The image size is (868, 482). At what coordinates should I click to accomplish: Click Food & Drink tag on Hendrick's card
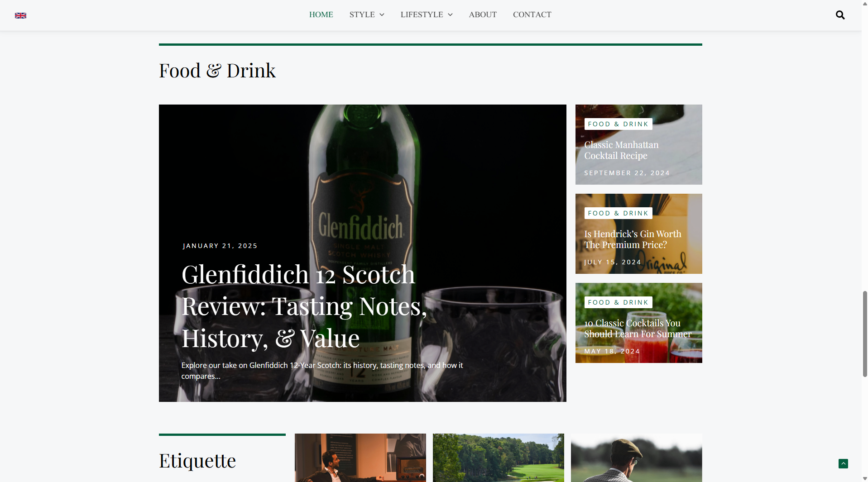618,213
